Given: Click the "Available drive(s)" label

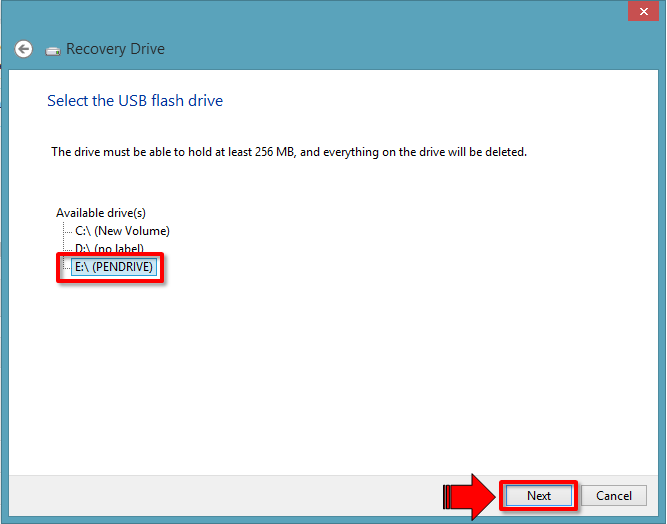Looking at the screenshot, I should coord(101,213).
